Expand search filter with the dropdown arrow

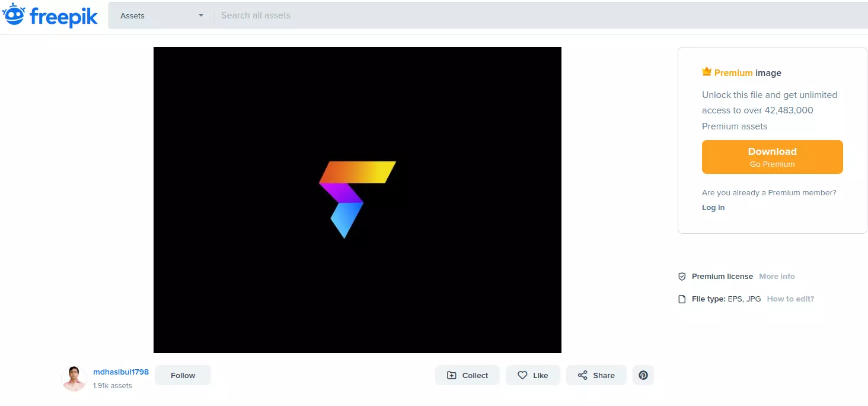200,15
